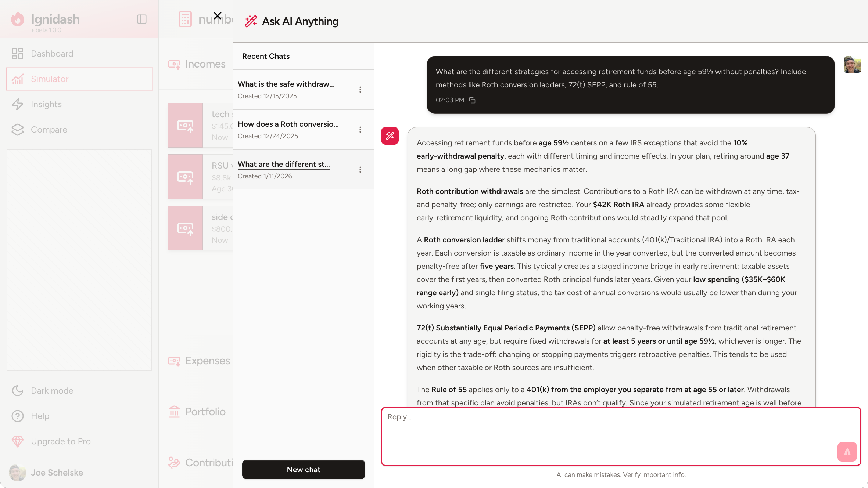The image size is (868, 488).
Task: Expand the beta 1.0.0 version arrow
Action: pyautogui.click(x=33, y=30)
